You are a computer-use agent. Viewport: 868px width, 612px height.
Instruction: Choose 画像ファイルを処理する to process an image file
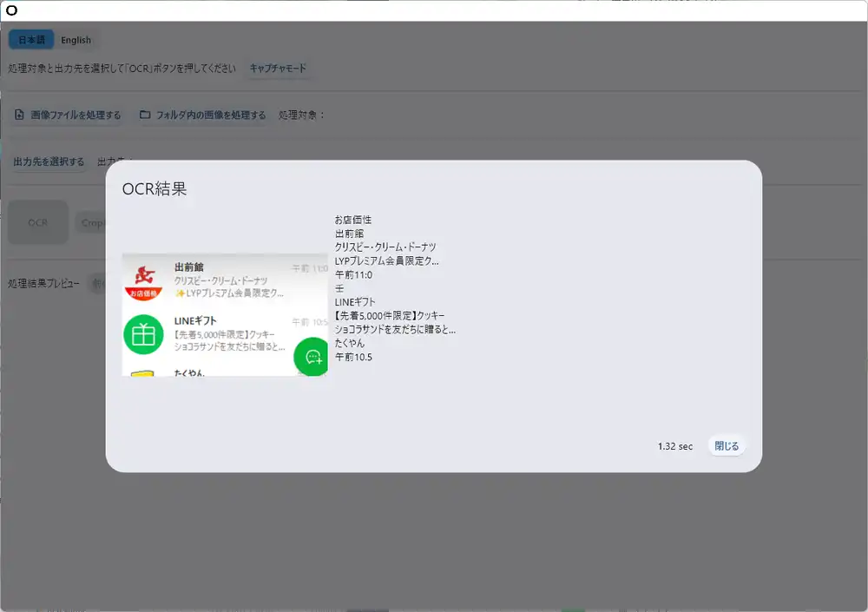[x=68, y=114]
